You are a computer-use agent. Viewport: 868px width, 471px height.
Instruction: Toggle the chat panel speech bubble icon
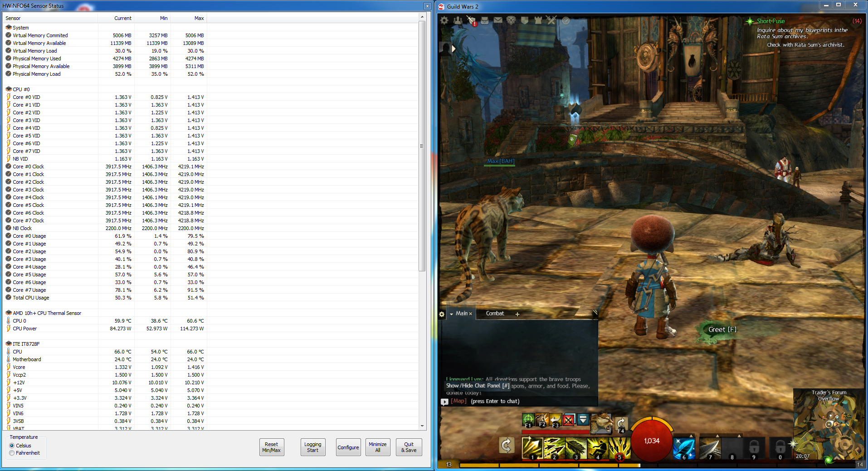(x=444, y=402)
